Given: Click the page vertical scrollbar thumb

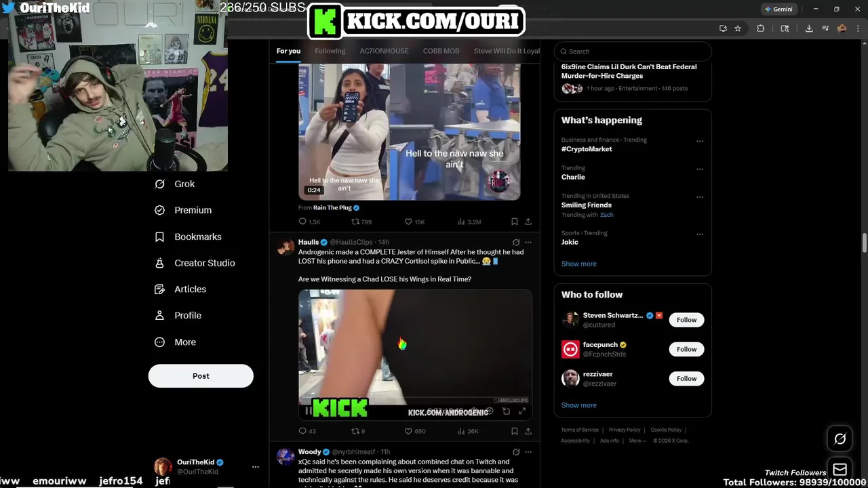Looking at the screenshot, I should click(x=865, y=243).
